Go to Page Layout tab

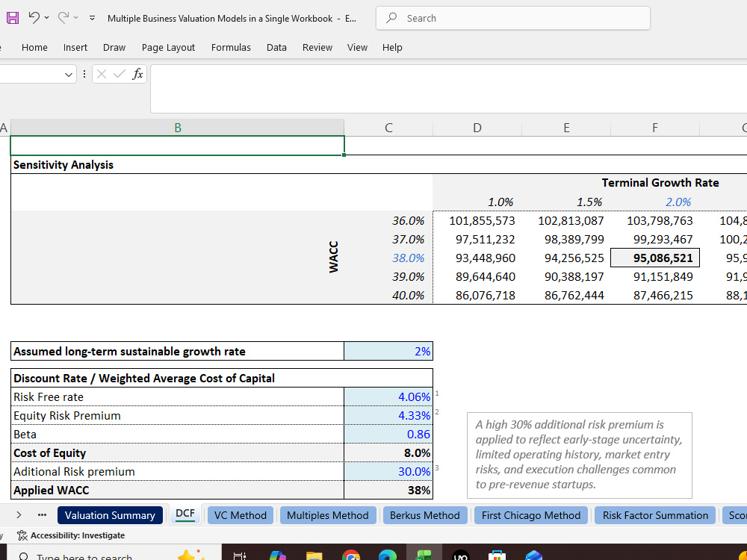(x=168, y=47)
